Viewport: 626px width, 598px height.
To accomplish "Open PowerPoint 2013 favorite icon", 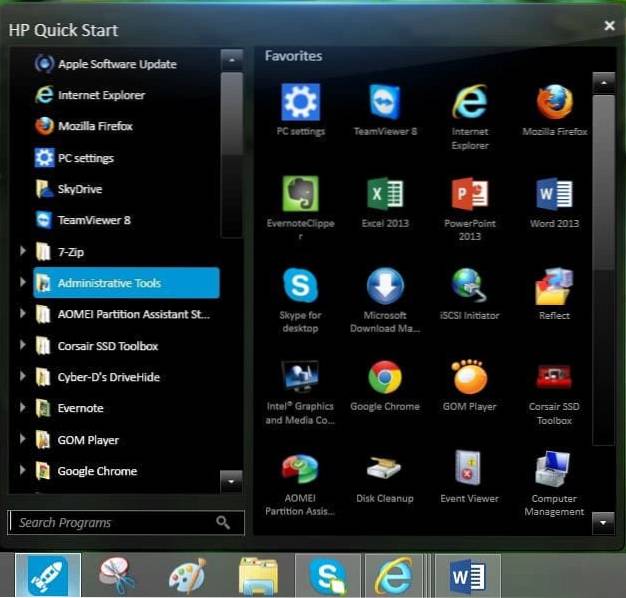I will tap(470, 194).
